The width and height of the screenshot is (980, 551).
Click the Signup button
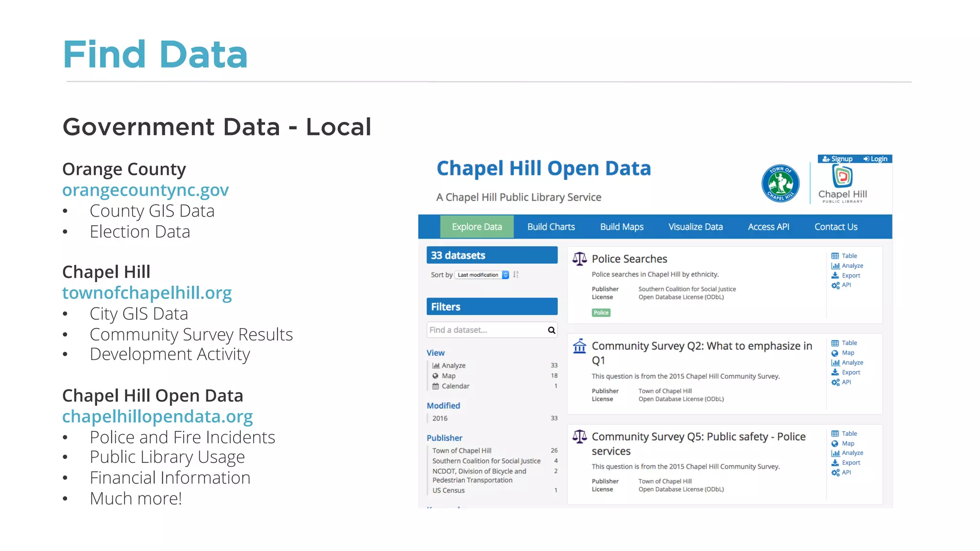[x=837, y=159]
